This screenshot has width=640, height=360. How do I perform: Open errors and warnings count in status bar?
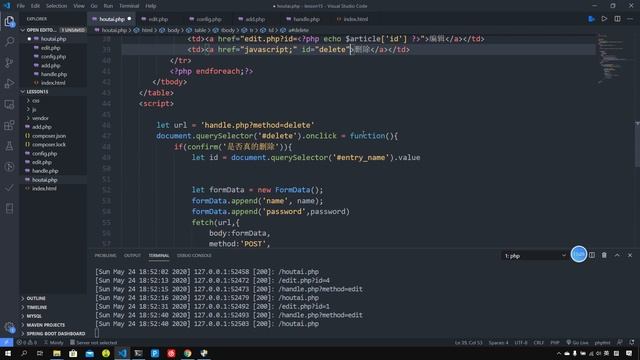[27, 342]
